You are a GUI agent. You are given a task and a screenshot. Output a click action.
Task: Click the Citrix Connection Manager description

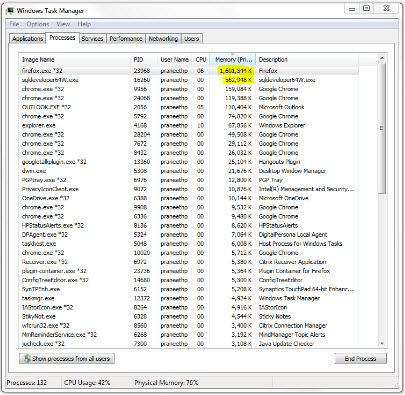tap(293, 325)
